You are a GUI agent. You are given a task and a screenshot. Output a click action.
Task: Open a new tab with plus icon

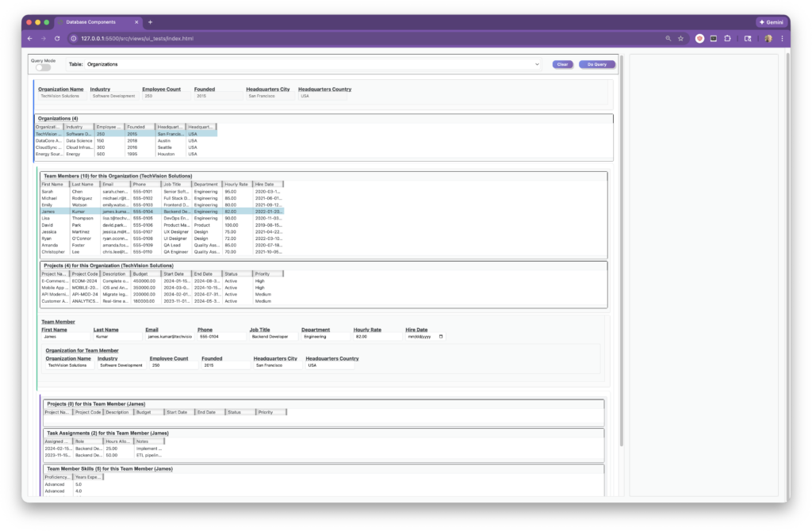[151, 22]
